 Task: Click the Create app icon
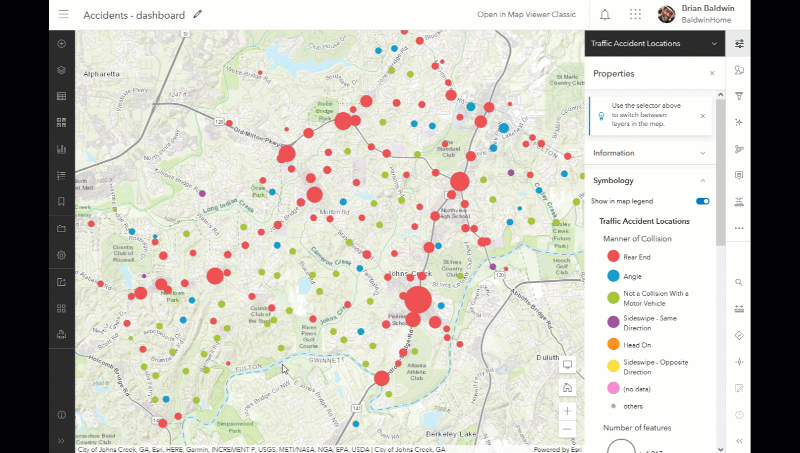coord(62,309)
